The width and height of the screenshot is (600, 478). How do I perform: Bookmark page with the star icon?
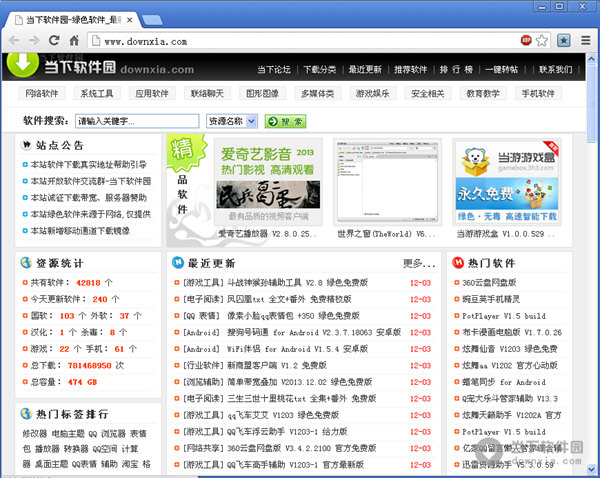(x=542, y=40)
